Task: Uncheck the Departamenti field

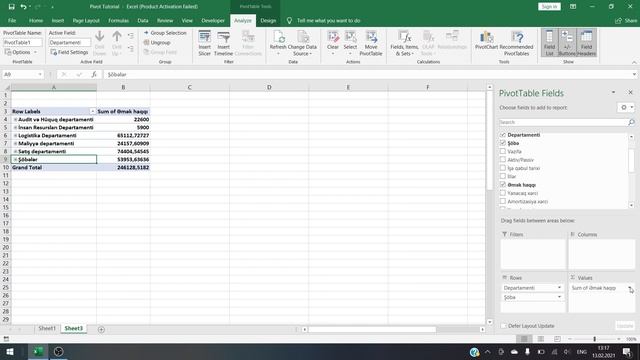Action: (503, 135)
